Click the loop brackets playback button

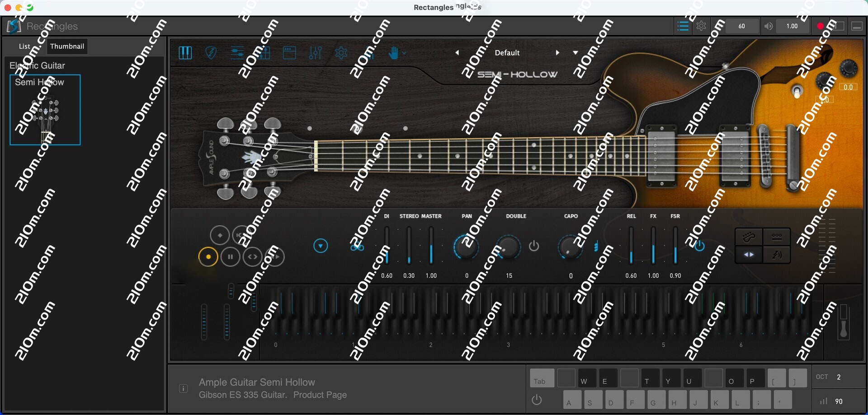(x=253, y=257)
